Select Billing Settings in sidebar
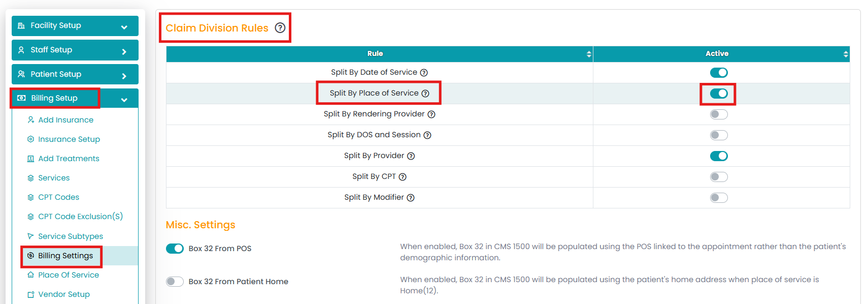This screenshot has width=868, height=304. (x=65, y=256)
